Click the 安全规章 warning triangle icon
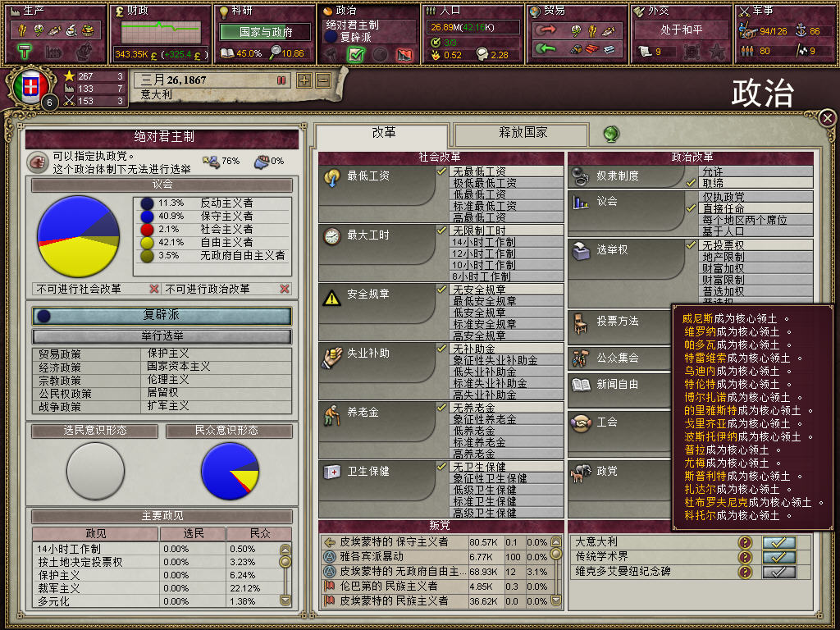This screenshot has width=840, height=630. pos(332,297)
